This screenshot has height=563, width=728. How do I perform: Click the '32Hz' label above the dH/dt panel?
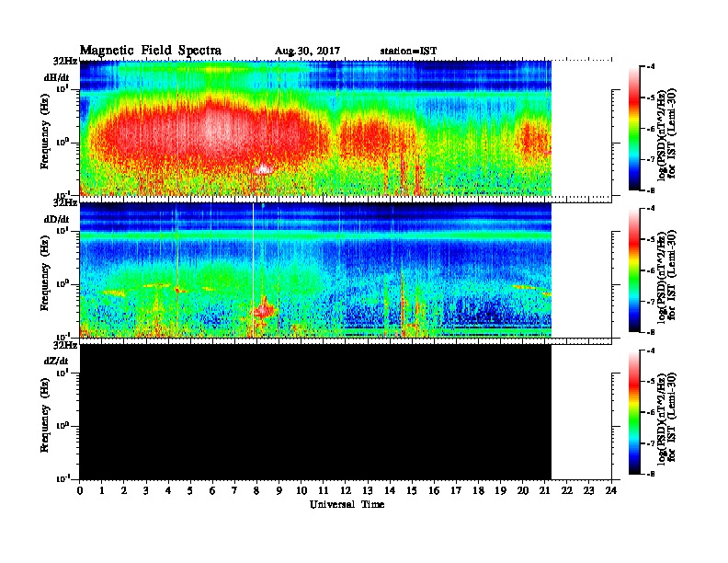point(65,61)
